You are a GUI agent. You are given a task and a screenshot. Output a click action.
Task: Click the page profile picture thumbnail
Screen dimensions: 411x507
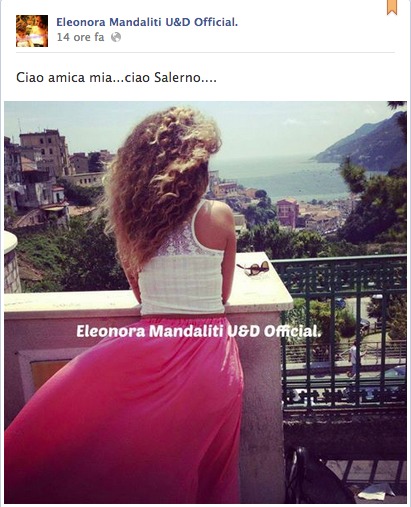pos(32,31)
